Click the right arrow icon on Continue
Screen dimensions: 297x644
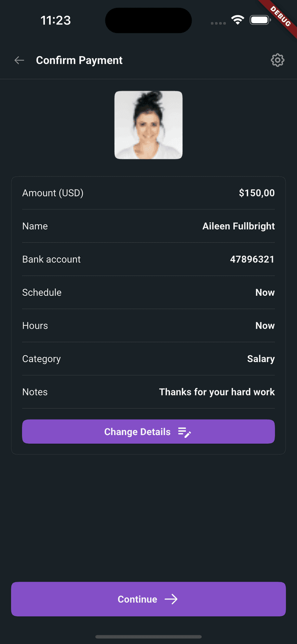coord(171,599)
